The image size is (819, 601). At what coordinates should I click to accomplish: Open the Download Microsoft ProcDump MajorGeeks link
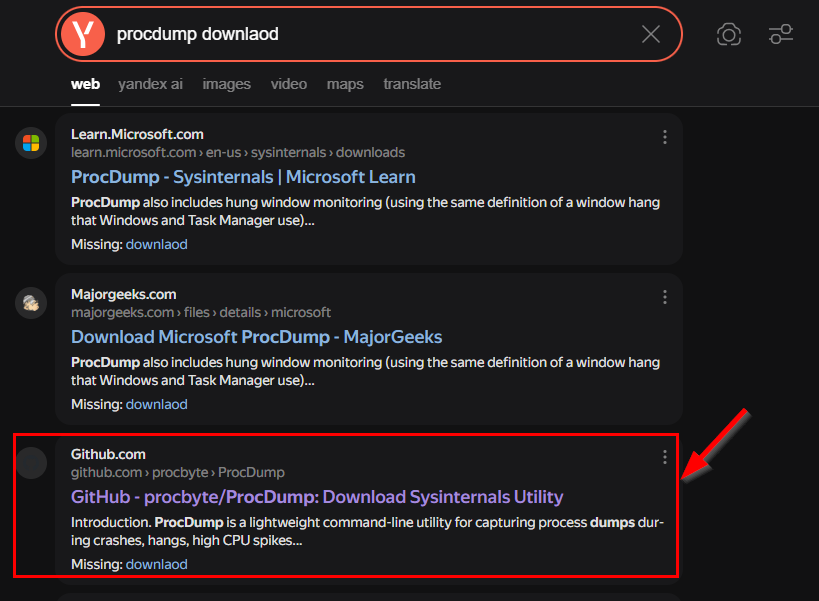[x=256, y=337]
